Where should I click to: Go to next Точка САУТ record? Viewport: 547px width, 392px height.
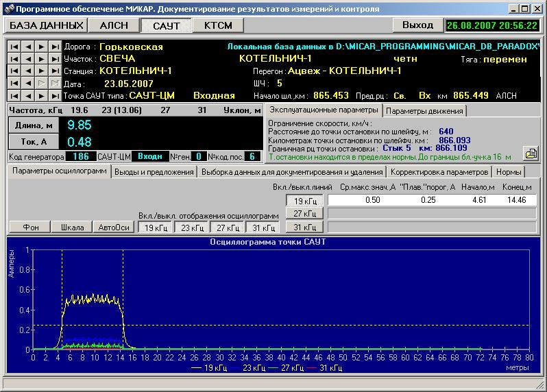coord(41,96)
